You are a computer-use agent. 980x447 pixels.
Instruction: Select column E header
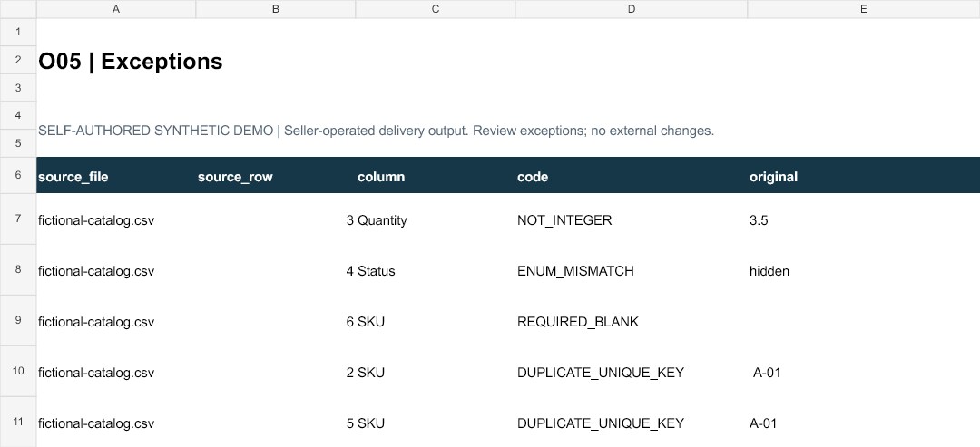[x=864, y=9]
